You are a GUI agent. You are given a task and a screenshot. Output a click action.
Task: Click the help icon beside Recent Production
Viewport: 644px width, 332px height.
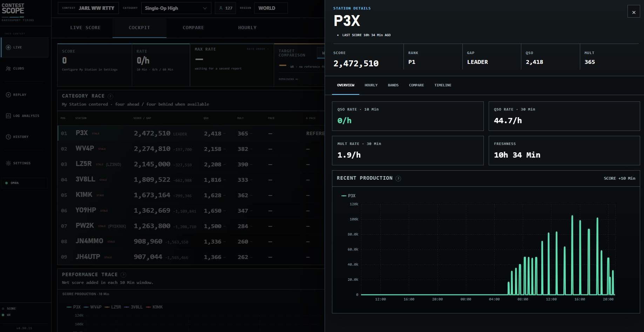coord(398,179)
